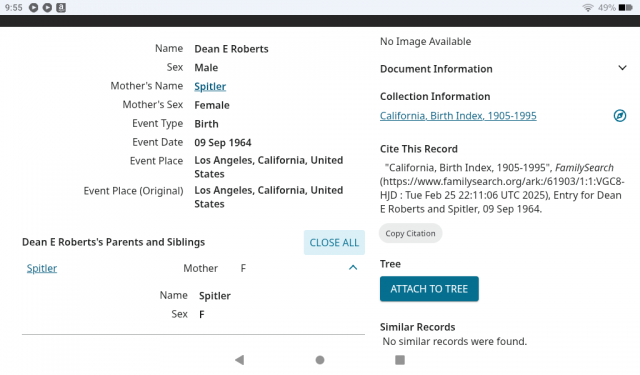Viewport: 640px width, 375px height.
Task: Click the citation text with FamilySearch URL
Action: [x=502, y=188]
